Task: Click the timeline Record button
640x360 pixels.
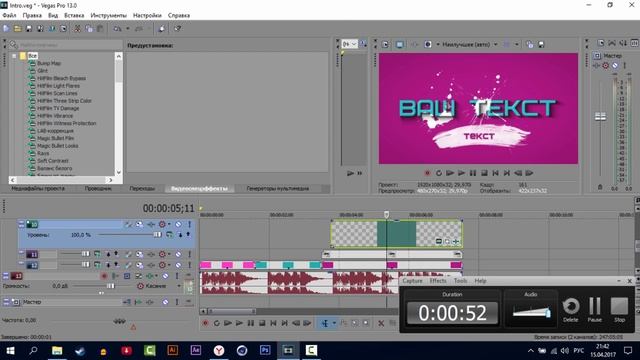Action: (x=205, y=323)
